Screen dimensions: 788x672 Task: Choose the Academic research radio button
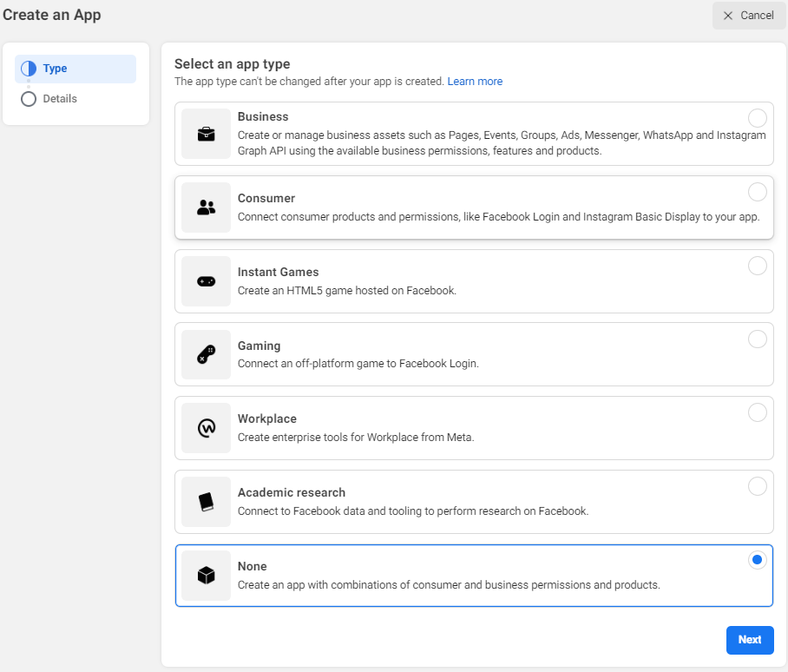[757, 486]
